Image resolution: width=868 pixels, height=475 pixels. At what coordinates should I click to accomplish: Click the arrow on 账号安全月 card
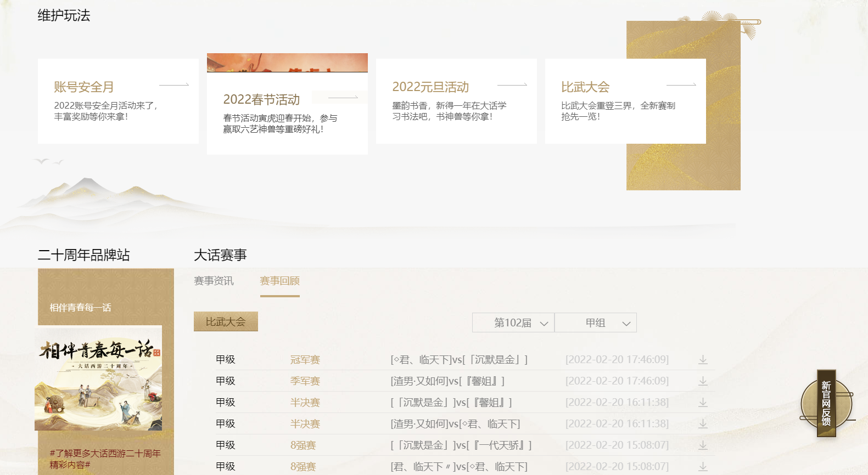[174, 85]
